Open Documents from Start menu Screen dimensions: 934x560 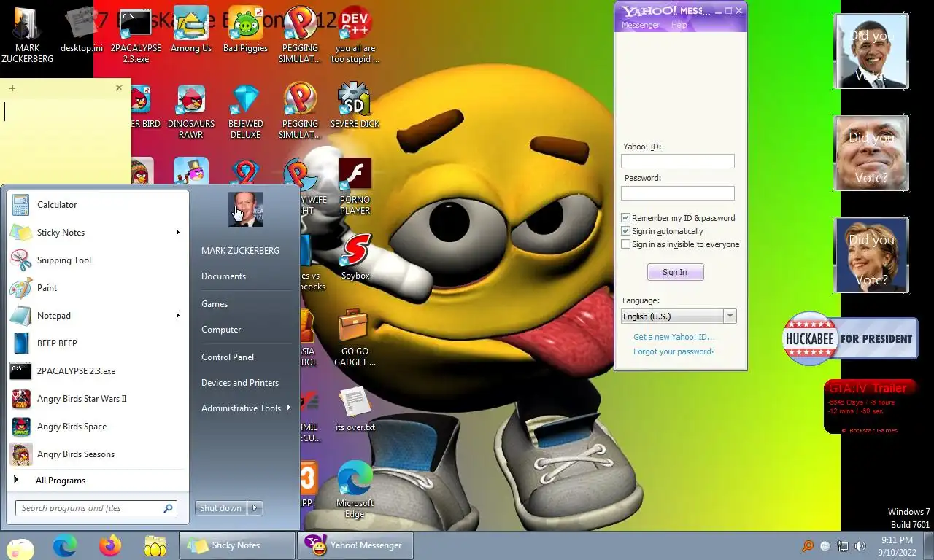pyautogui.click(x=223, y=276)
